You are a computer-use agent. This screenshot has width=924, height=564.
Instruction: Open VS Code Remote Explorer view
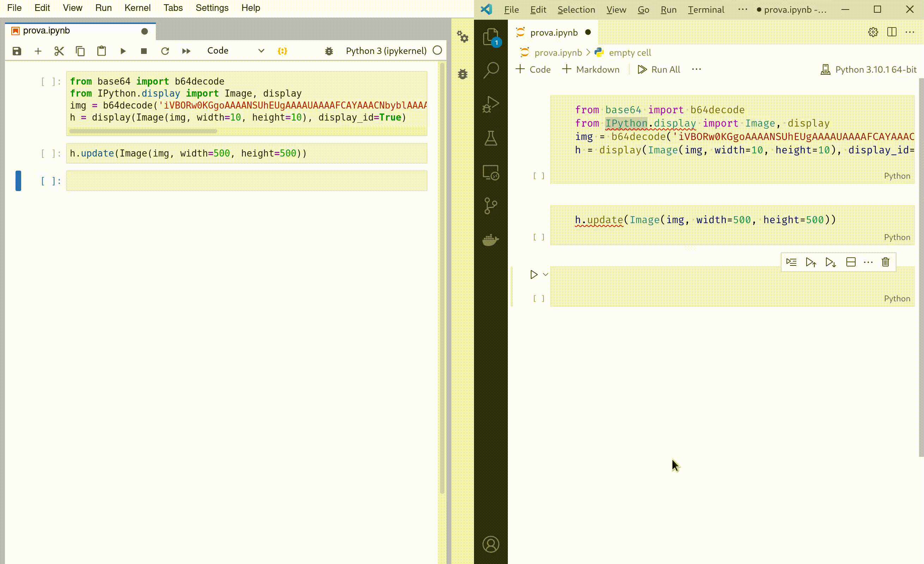pos(491,172)
